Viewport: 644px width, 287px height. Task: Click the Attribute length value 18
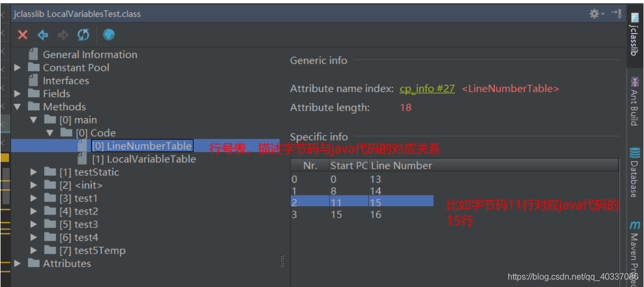406,107
